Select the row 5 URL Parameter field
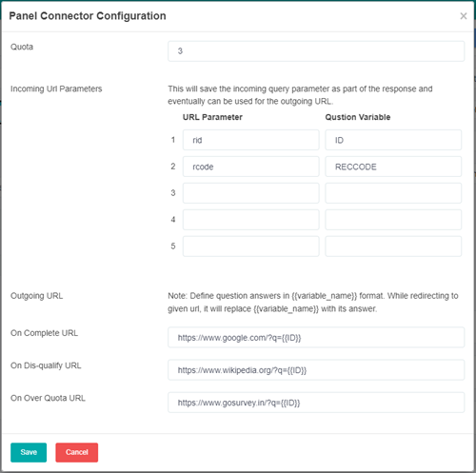The height and width of the screenshot is (473, 476). tap(250, 246)
